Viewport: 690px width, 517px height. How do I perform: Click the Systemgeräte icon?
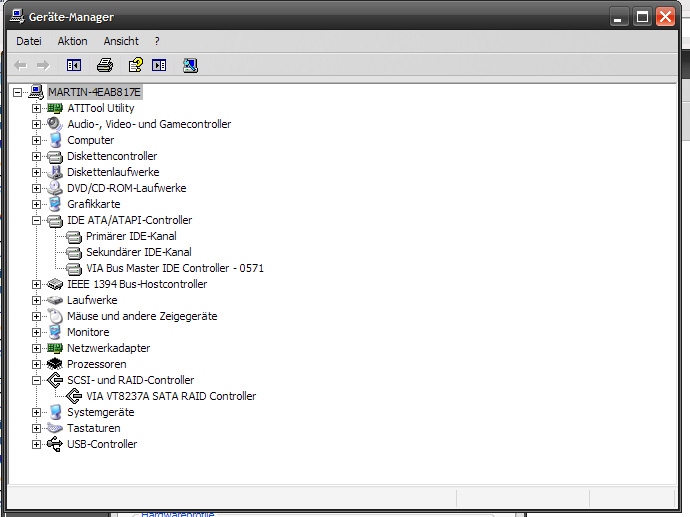[55, 412]
